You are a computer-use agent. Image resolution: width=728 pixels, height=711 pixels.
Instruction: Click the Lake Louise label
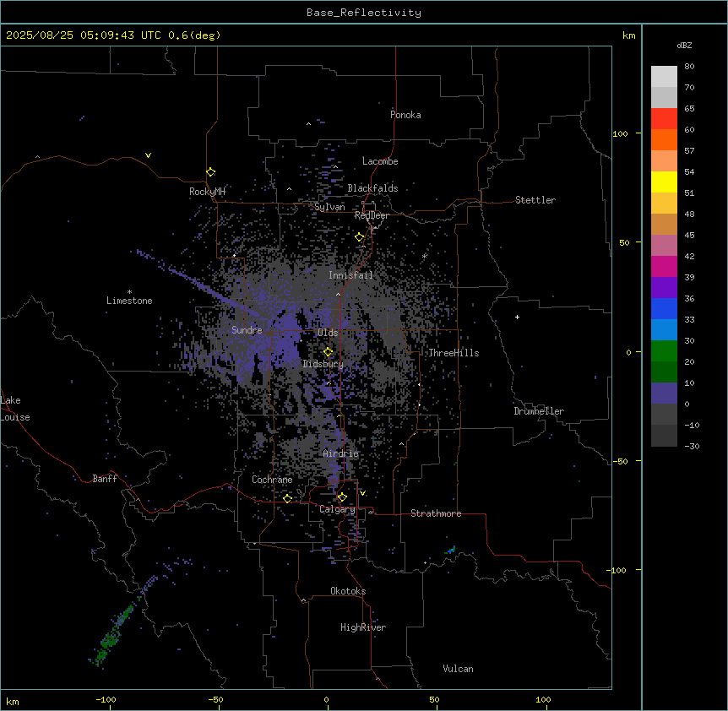tap(15, 409)
